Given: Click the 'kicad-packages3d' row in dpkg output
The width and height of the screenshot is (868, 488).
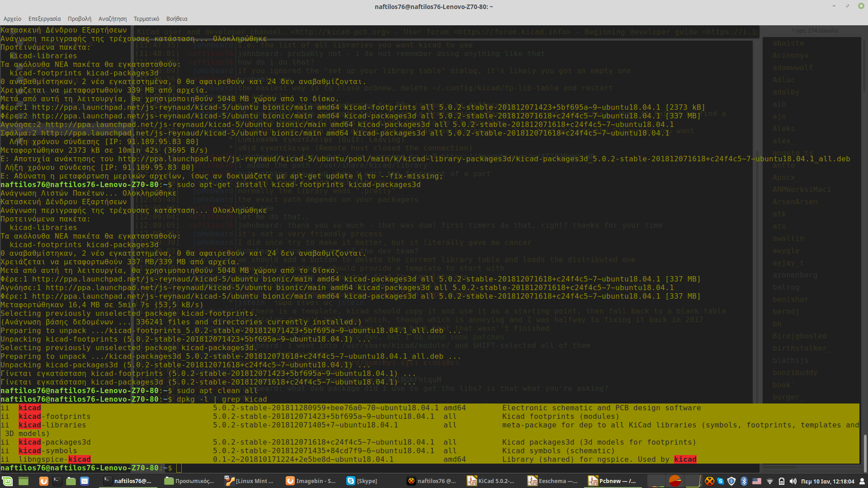Looking at the screenshot, I should [429, 442].
